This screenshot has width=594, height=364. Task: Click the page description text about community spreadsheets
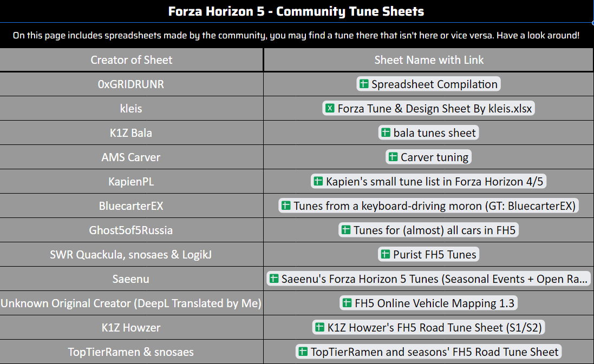(296, 36)
